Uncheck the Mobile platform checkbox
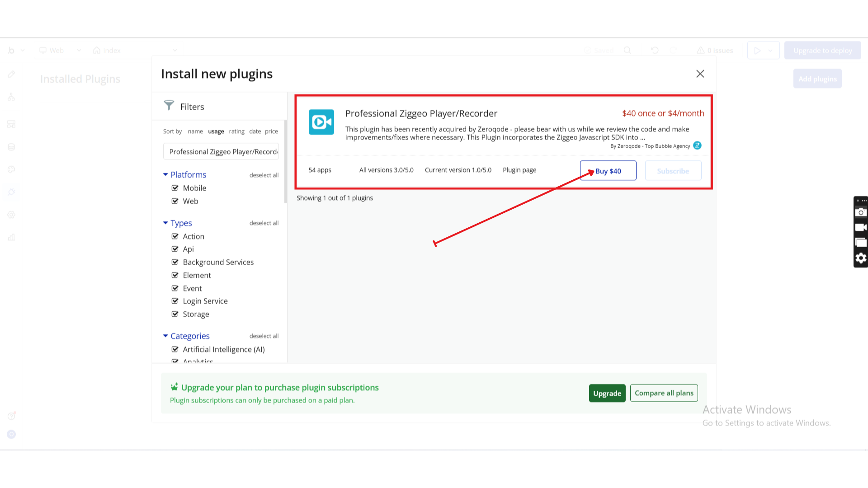This screenshot has height=488, width=868. 175,188
